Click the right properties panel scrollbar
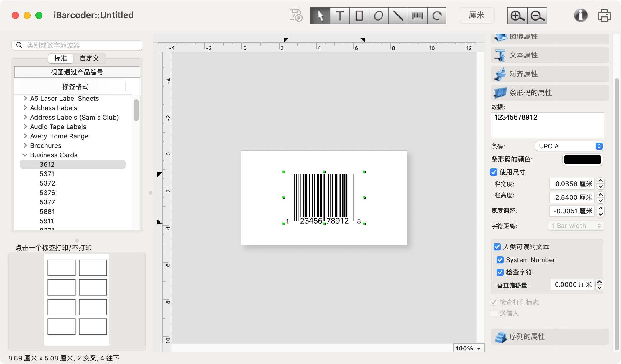This screenshot has height=364, width=621. click(617, 214)
